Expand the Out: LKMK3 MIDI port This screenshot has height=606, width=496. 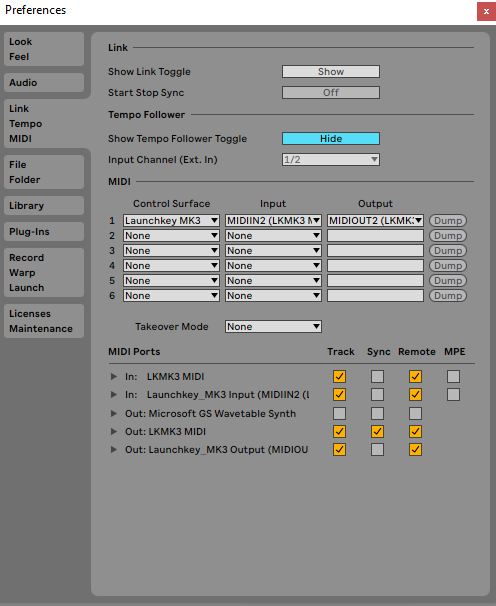click(x=114, y=431)
